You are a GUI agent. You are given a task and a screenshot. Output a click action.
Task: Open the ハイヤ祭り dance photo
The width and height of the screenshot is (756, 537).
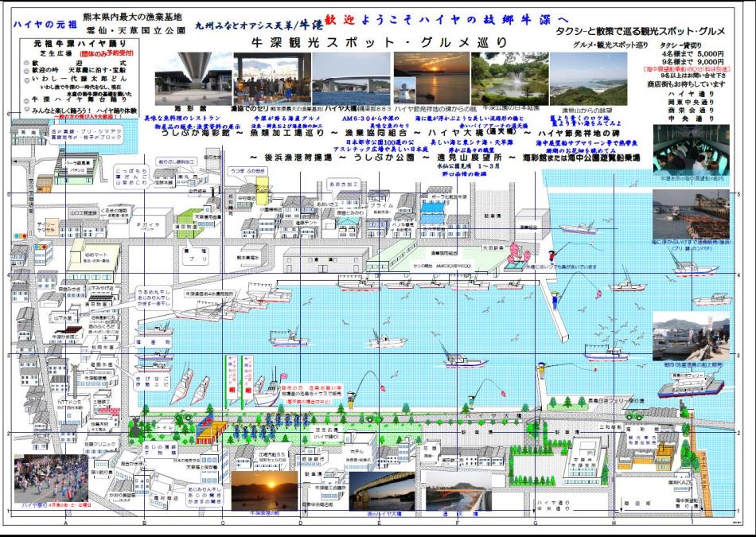[x=51, y=478]
